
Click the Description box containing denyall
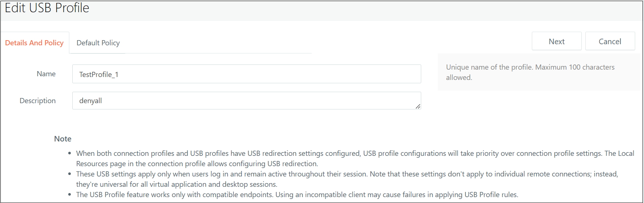(x=246, y=101)
